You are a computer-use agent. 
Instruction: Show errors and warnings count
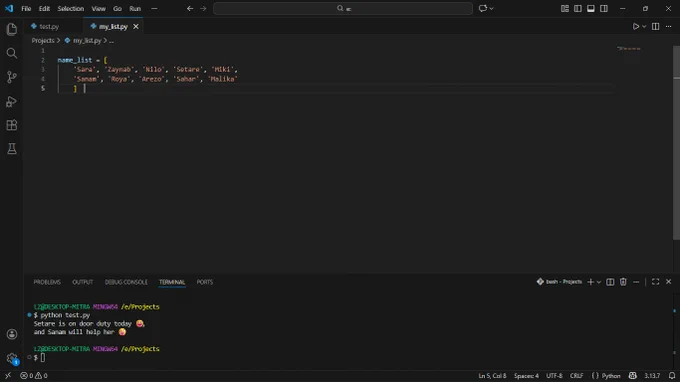click(34, 375)
